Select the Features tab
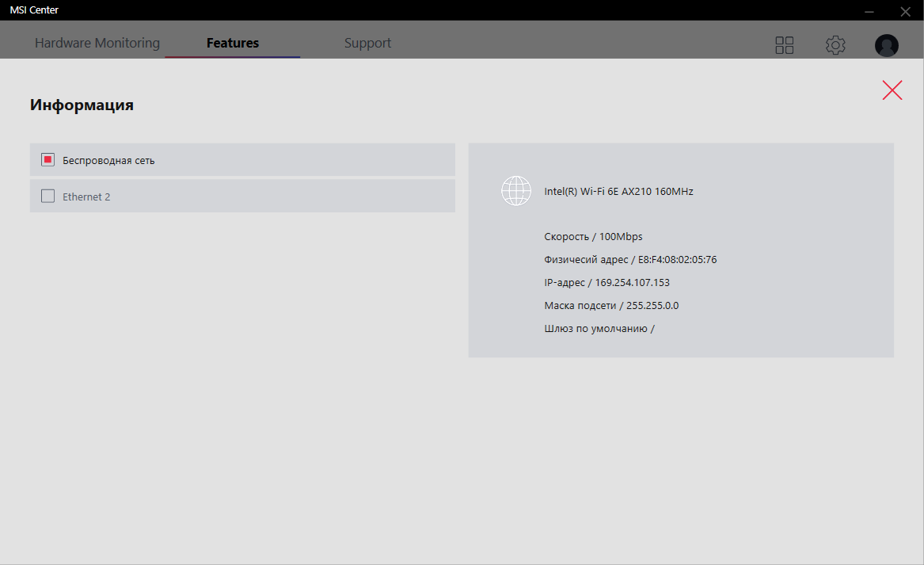 (x=233, y=43)
